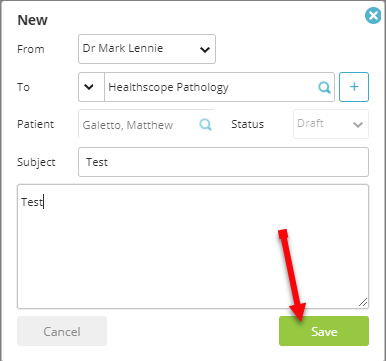
Task: Click the Patient label
Action: (35, 124)
